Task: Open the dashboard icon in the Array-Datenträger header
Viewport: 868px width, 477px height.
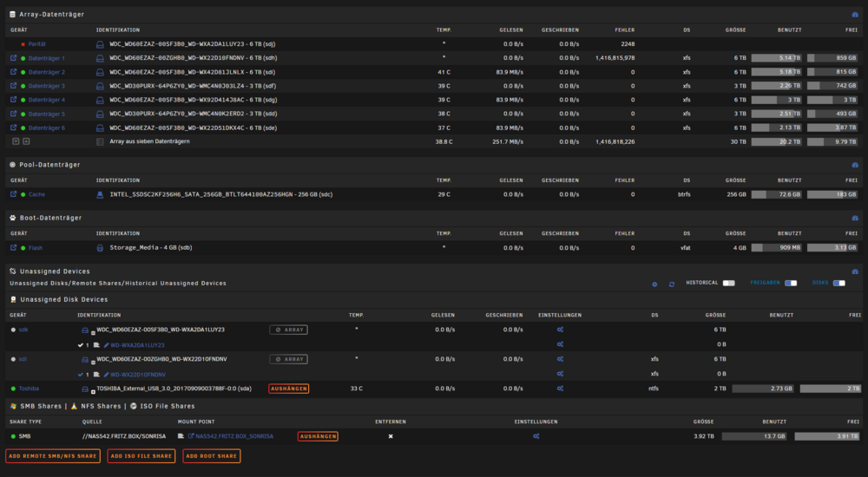Action: pyautogui.click(x=855, y=15)
